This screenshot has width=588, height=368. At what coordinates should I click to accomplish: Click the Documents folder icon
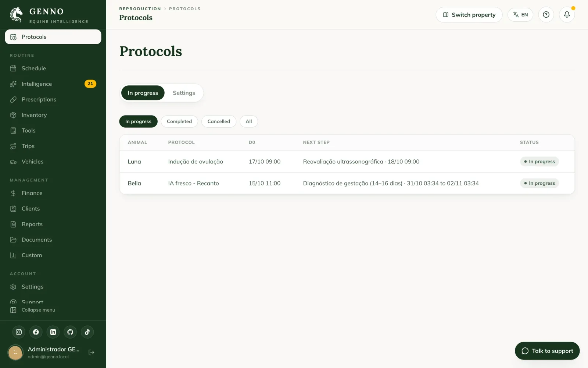[13, 240]
